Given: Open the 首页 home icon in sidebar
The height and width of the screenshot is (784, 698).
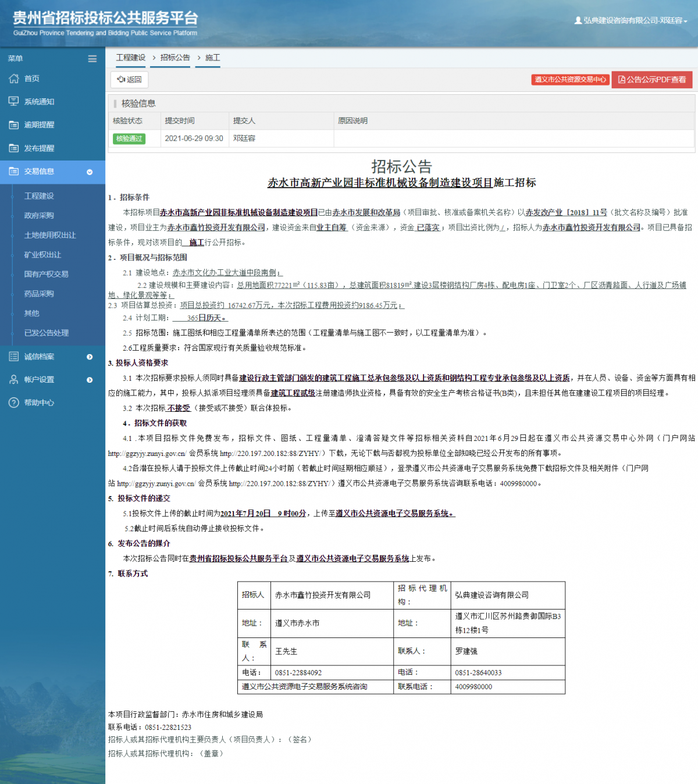Looking at the screenshot, I should pos(13,79).
